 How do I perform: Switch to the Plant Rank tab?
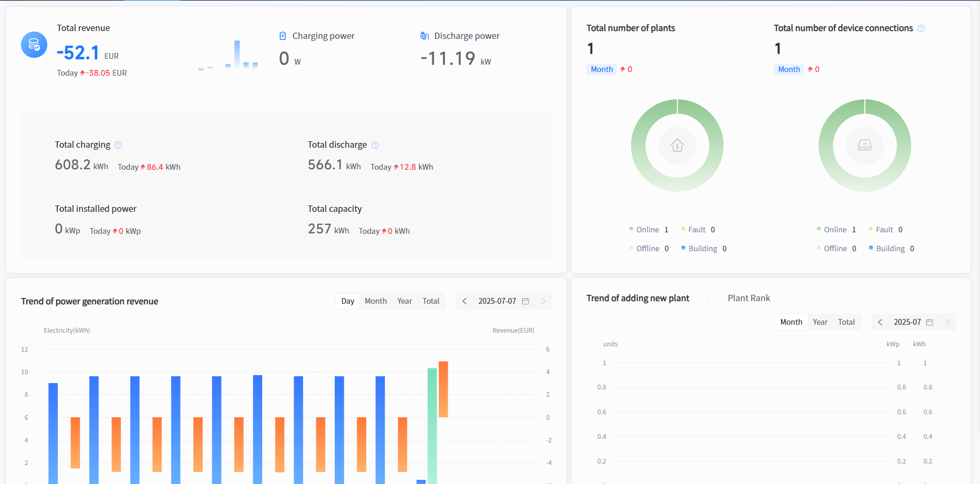point(749,298)
